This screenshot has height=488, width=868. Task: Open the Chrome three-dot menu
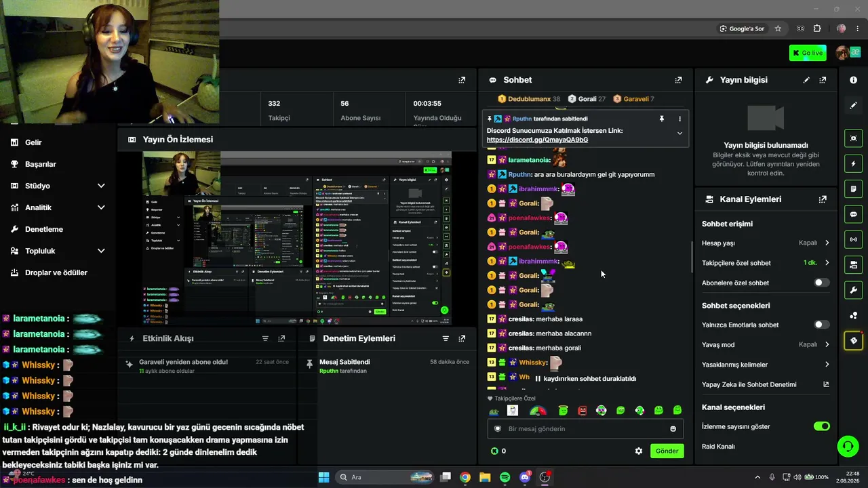(x=859, y=28)
